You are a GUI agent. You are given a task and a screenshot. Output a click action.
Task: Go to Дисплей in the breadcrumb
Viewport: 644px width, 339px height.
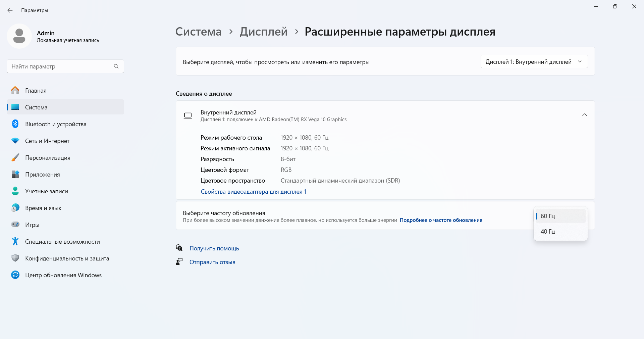point(264,32)
